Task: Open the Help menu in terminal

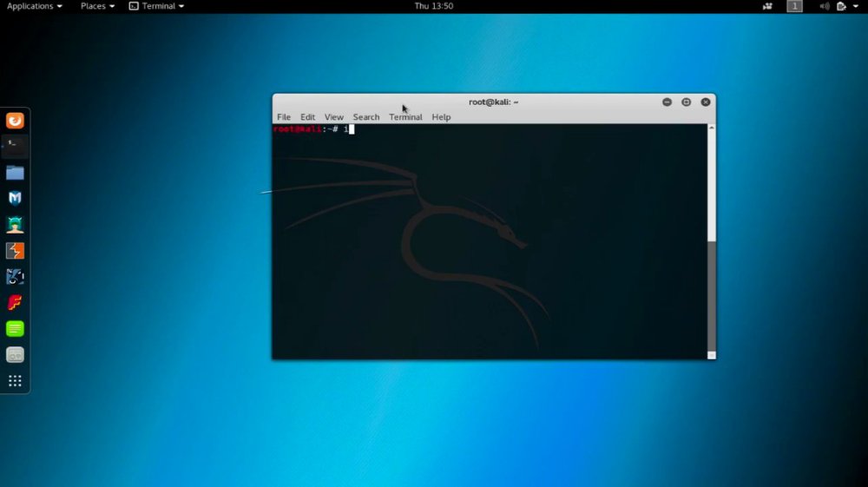Action: tap(441, 117)
